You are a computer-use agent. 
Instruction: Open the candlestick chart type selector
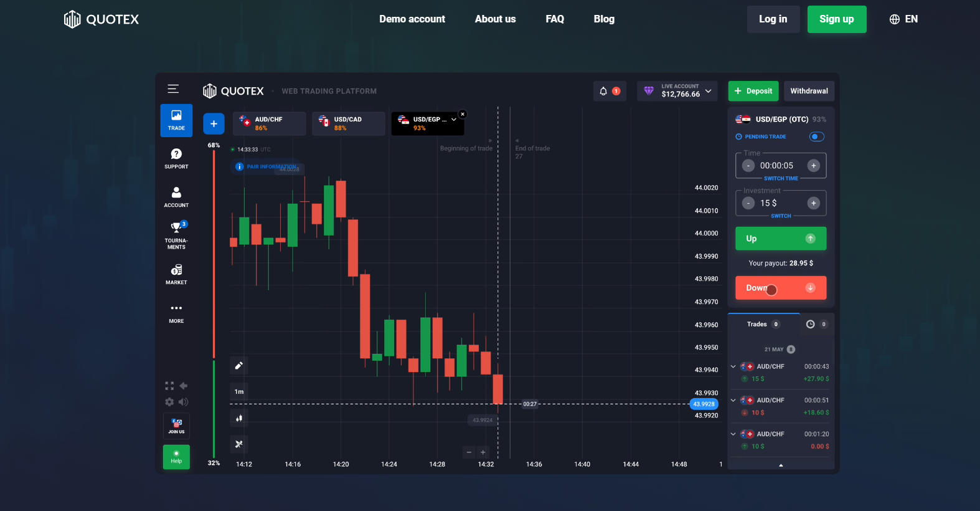(238, 418)
